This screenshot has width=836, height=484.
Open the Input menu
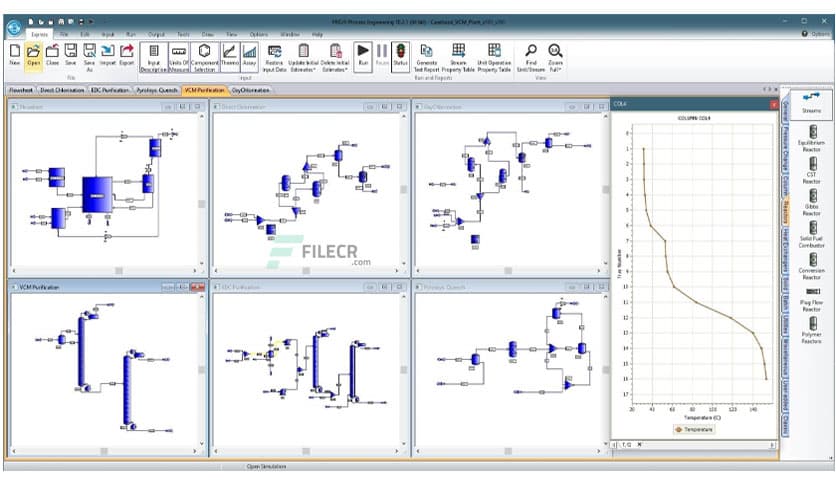click(x=108, y=34)
